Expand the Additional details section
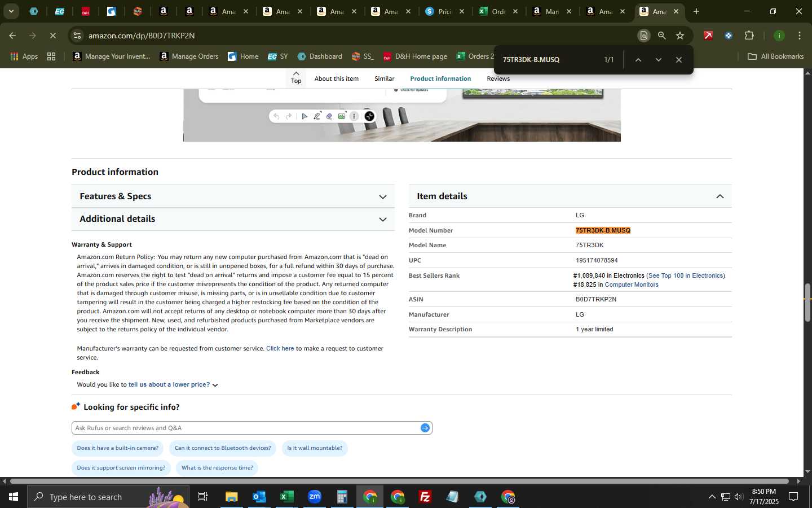This screenshot has width=812, height=508. pos(233,219)
